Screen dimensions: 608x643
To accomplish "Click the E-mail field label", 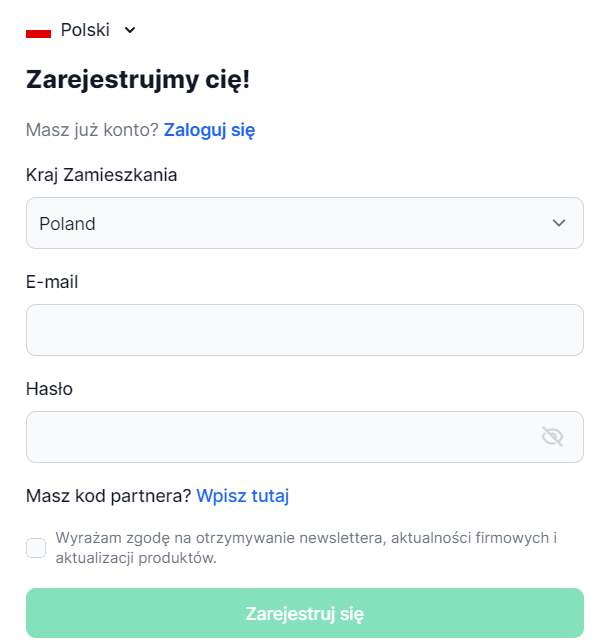I will (52, 282).
